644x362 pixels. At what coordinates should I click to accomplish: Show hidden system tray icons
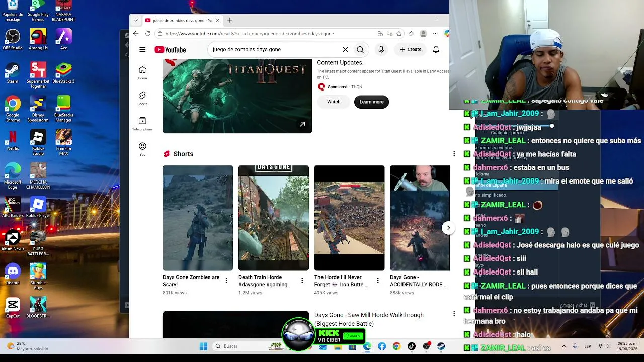tap(563, 346)
